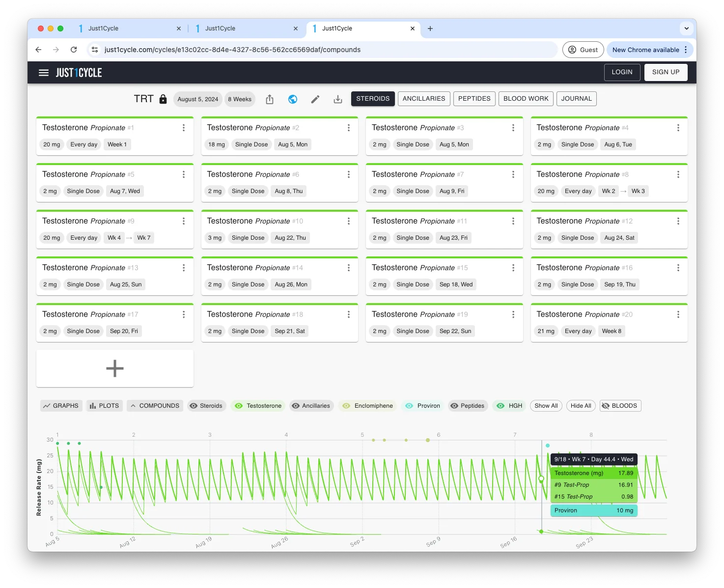Viewport: 724px width, 588px height.
Task: Go back in browser history
Action: pyautogui.click(x=38, y=50)
